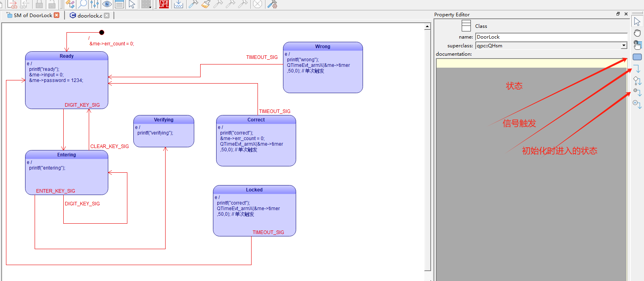Click the disabled stop (X circle) icon
644x281 pixels.
click(x=258, y=4)
